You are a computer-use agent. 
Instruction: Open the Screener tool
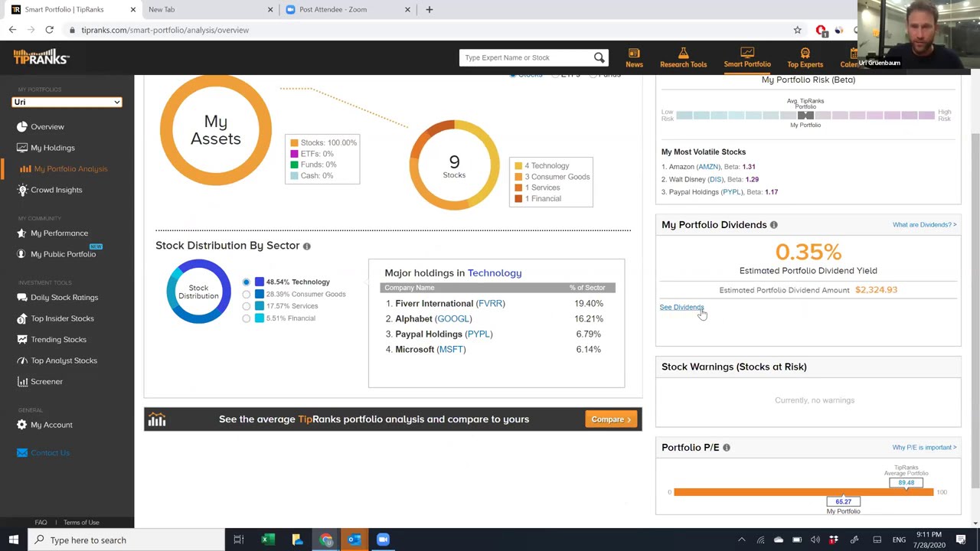[40, 381]
